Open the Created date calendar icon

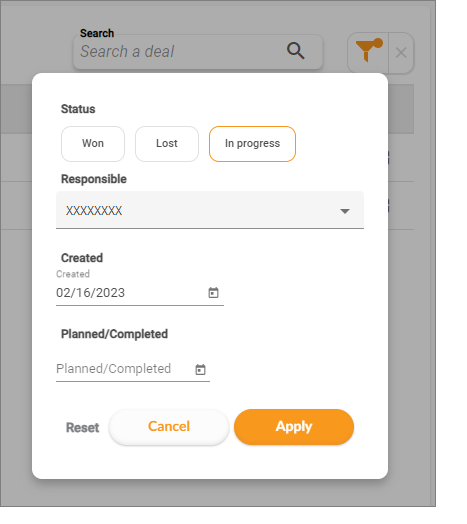tap(213, 293)
